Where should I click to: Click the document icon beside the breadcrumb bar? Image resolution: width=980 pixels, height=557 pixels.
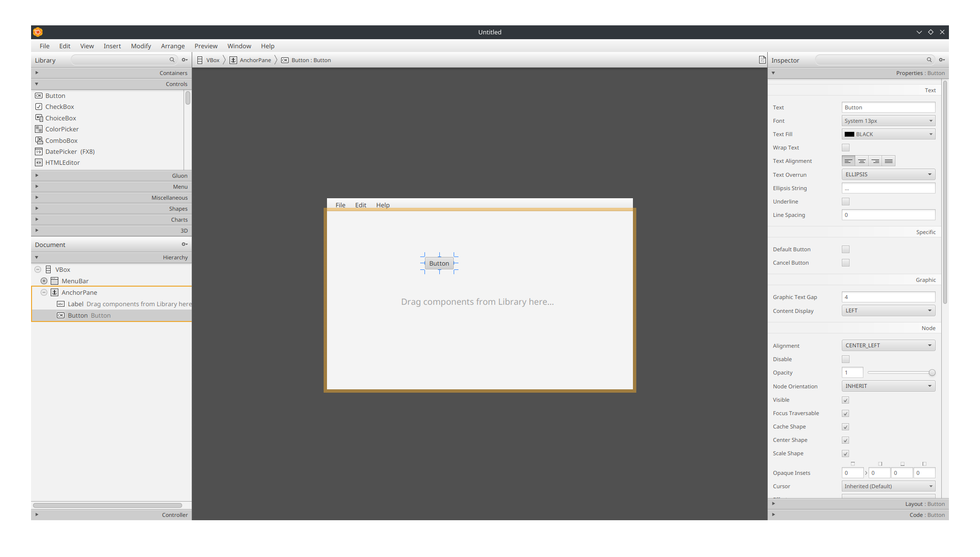tap(762, 60)
